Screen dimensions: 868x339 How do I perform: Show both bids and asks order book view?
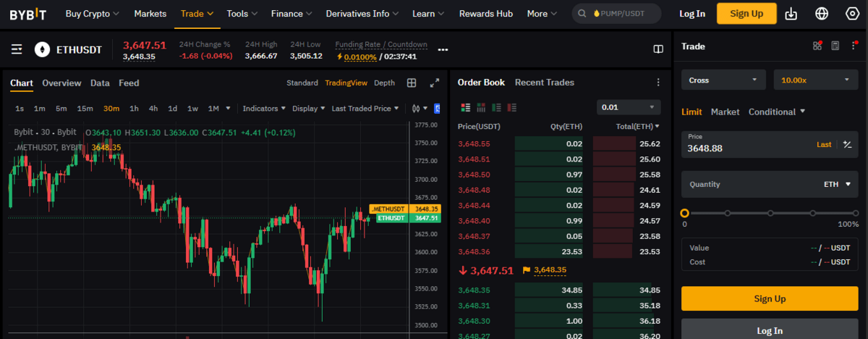pos(465,108)
